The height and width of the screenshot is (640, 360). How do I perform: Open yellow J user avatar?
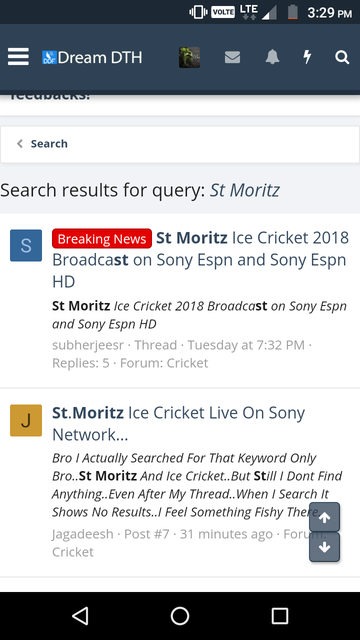coord(26,420)
